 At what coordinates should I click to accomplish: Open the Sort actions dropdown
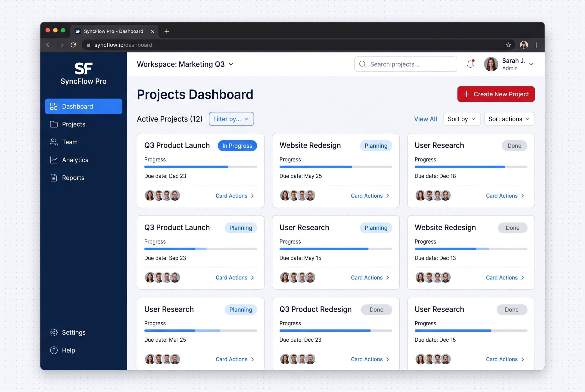(x=509, y=119)
